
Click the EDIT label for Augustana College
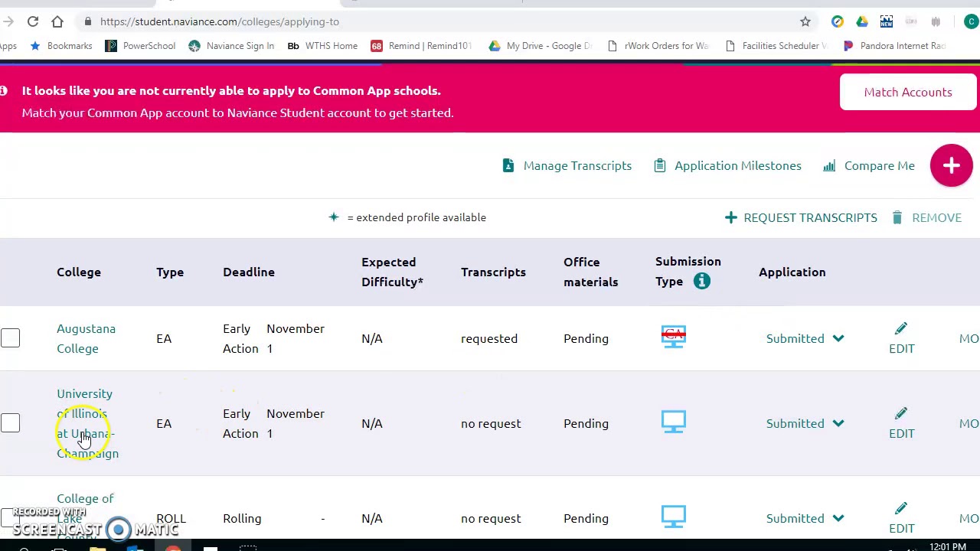pos(902,348)
